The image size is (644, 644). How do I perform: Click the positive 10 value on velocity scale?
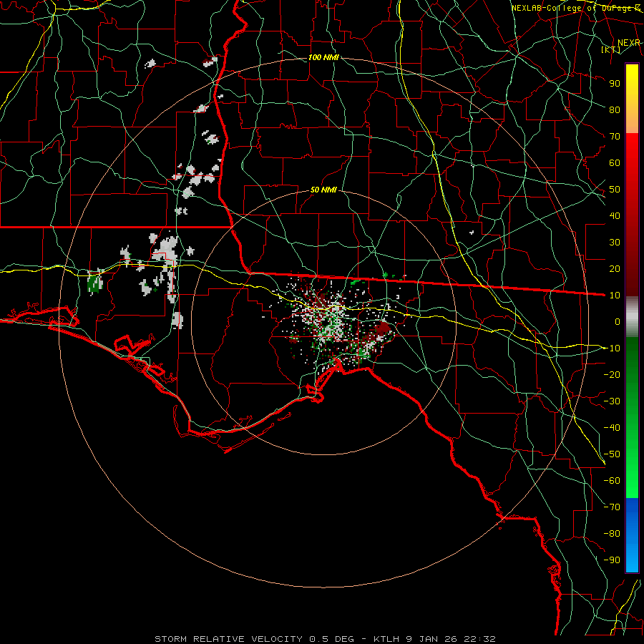615,296
